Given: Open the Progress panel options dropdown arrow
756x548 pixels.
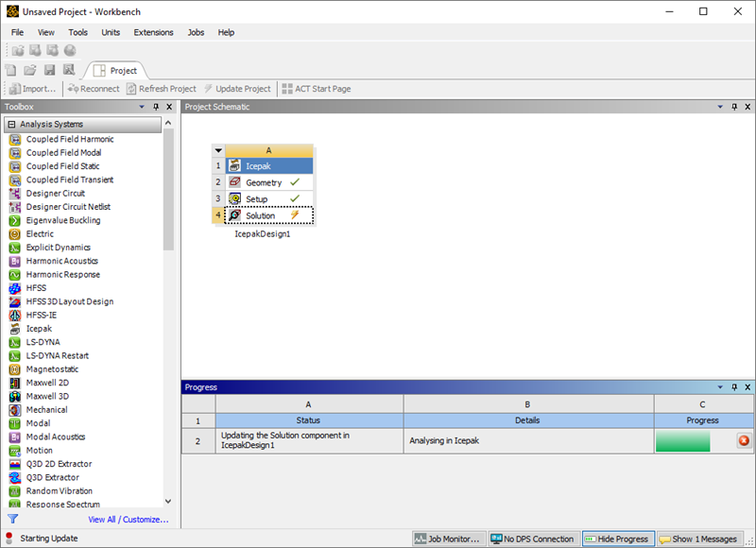Looking at the screenshot, I should (x=720, y=387).
